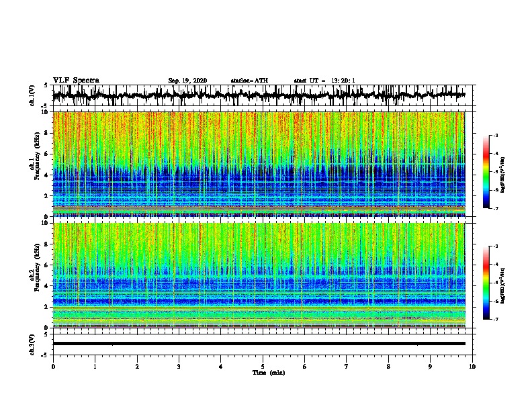
Task: Click the "ch.1(V)" waveform axis label
Action: [x=32, y=95]
